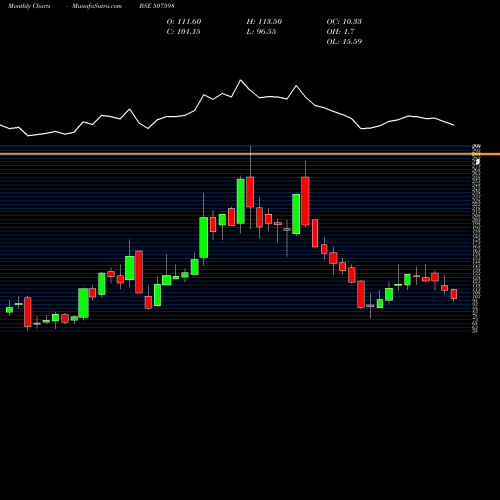Select the open value O: 111.60
The width and height of the screenshot is (500, 500).
click(x=184, y=22)
